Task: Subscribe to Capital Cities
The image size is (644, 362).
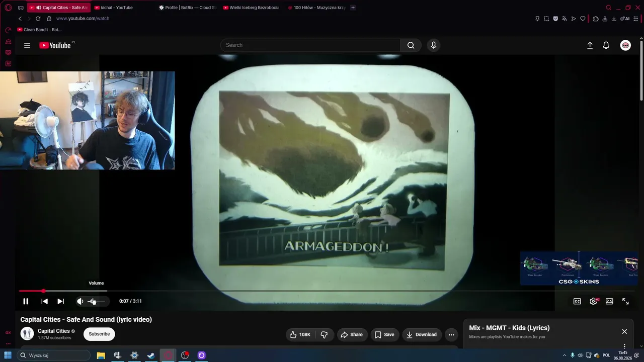Action: click(99, 334)
